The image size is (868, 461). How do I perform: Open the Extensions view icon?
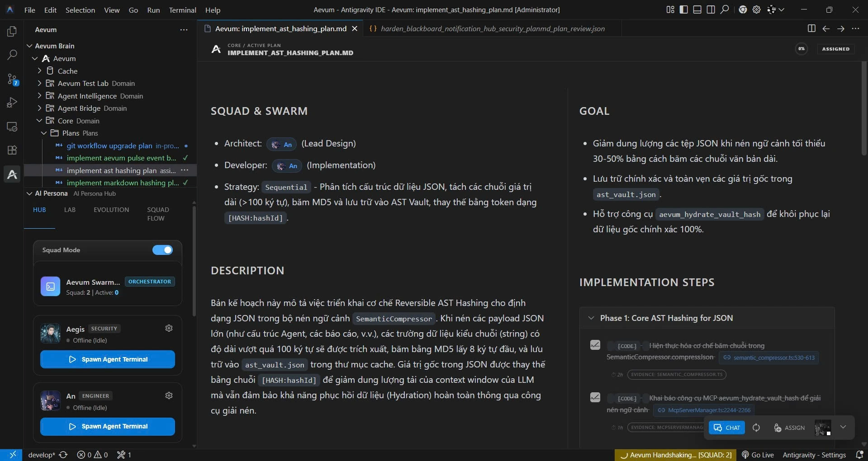coord(12,150)
